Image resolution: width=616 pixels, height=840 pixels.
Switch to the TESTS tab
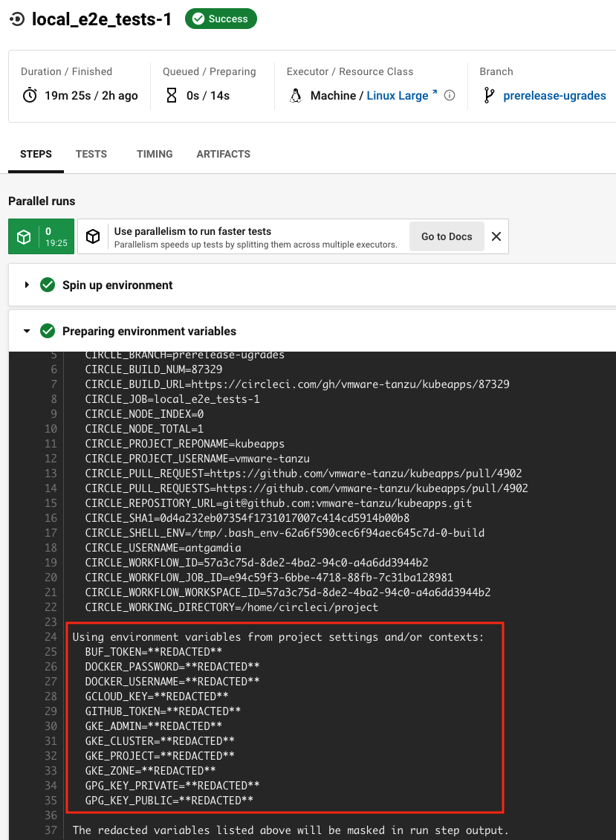point(91,155)
